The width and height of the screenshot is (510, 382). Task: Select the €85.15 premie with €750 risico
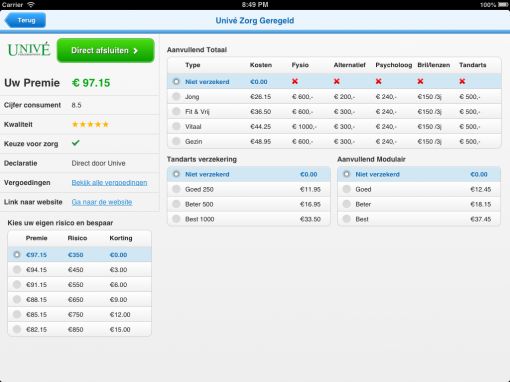coord(79,315)
